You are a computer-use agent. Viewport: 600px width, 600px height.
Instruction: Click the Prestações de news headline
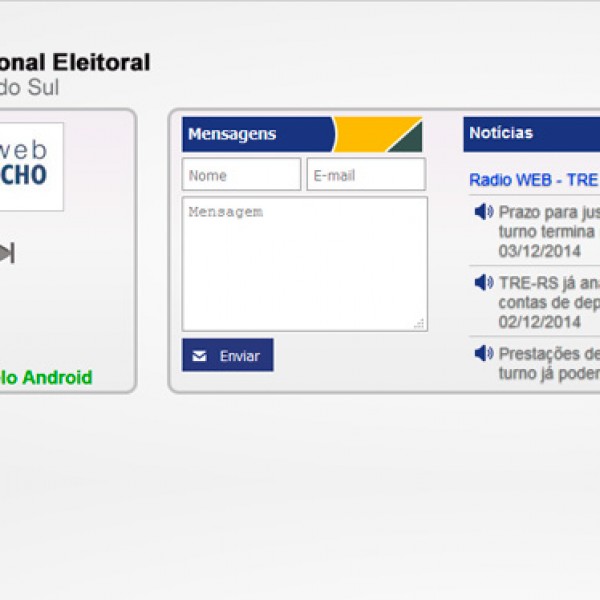(549, 364)
